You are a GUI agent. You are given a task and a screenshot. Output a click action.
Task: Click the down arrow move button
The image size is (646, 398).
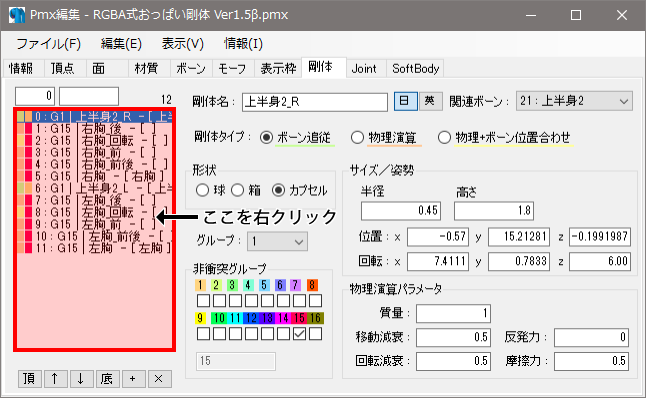81,379
